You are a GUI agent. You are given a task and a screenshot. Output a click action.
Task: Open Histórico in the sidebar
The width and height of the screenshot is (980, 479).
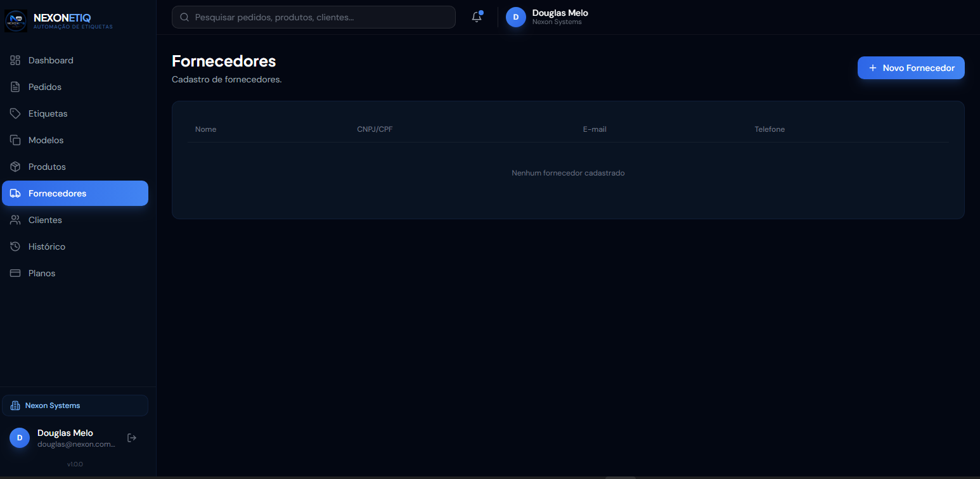tap(75, 246)
